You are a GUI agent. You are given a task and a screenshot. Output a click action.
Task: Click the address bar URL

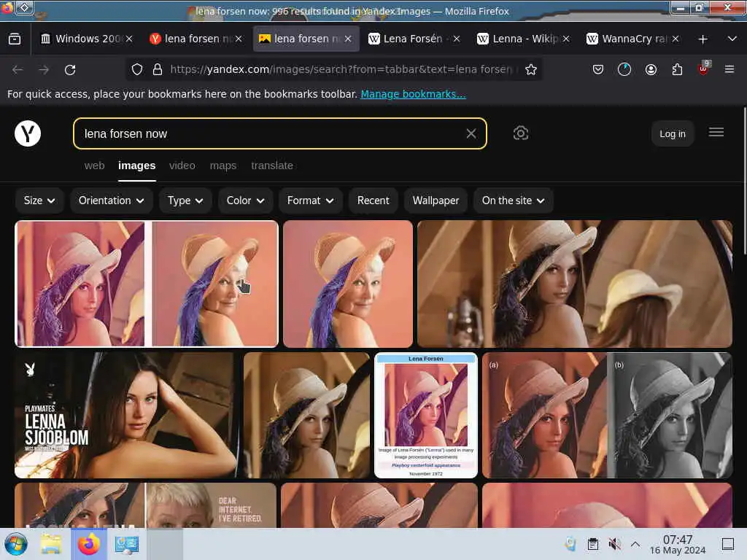tap(341, 69)
